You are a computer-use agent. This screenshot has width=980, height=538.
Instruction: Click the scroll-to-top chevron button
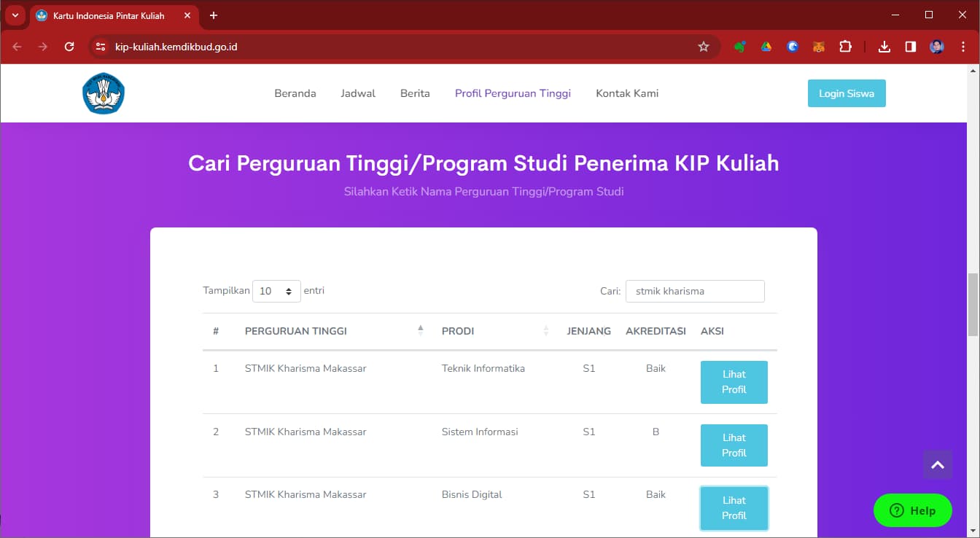coord(938,464)
